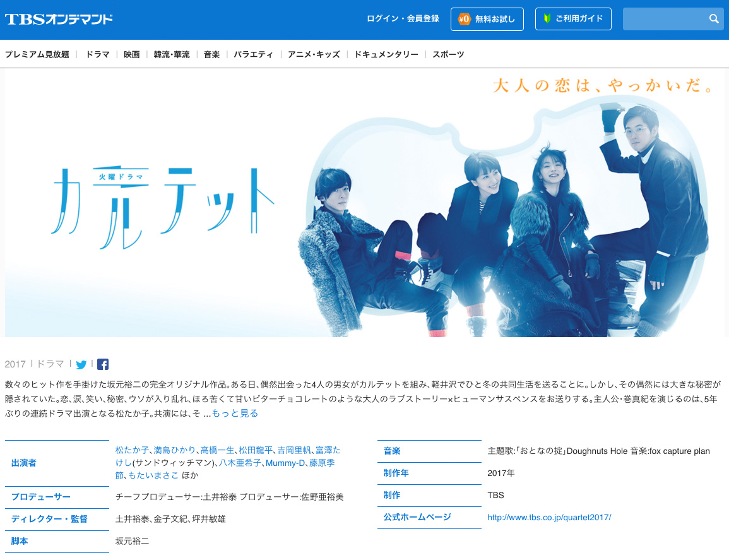Click the ディレクター・監督 row label

tap(49, 519)
